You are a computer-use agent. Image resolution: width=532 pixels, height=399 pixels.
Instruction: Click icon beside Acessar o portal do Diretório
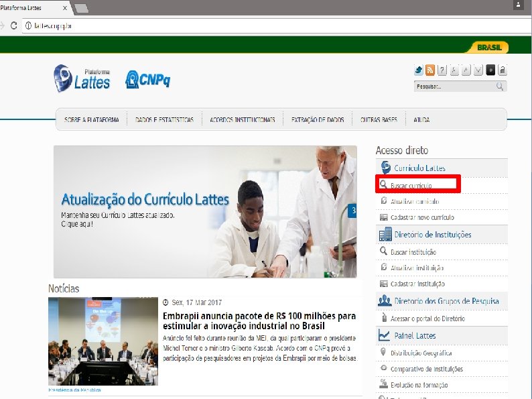[x=384, y=317]
